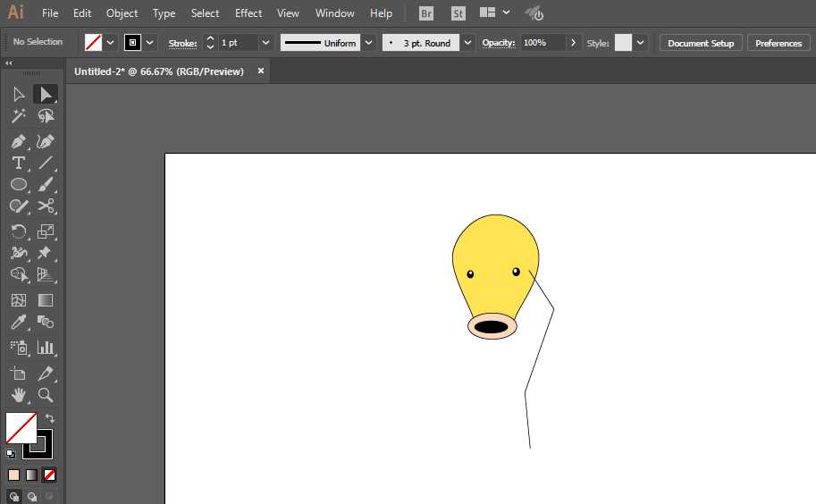Viewport: 816px width, 504px height.
Task: Open Preferences from the control bar
Action: point(778,43)
